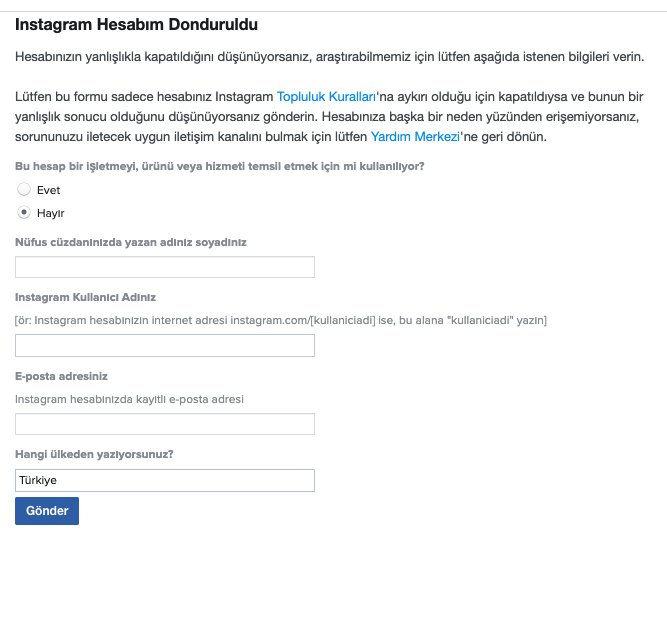The image size is (667, 630).
Task: Open the country field showing Türkiye
Action: point(165,480)
